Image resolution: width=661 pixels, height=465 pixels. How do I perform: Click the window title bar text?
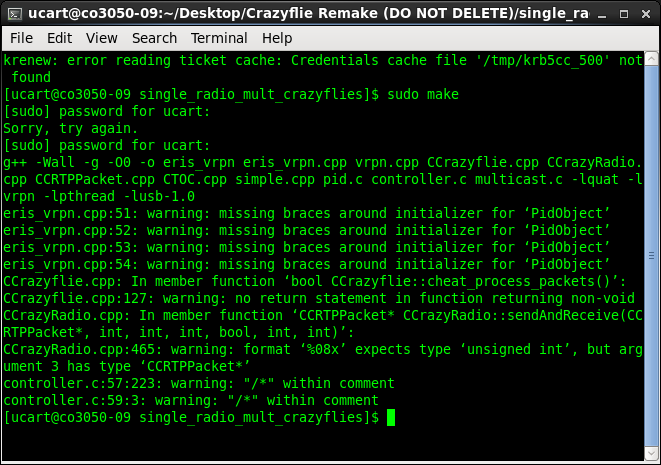[x=300, y=12]
